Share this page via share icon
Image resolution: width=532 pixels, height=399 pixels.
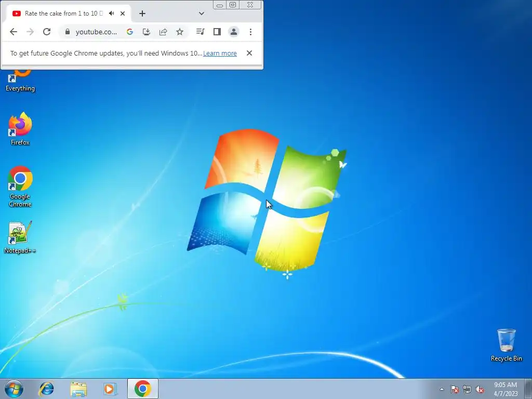point(163,32)
